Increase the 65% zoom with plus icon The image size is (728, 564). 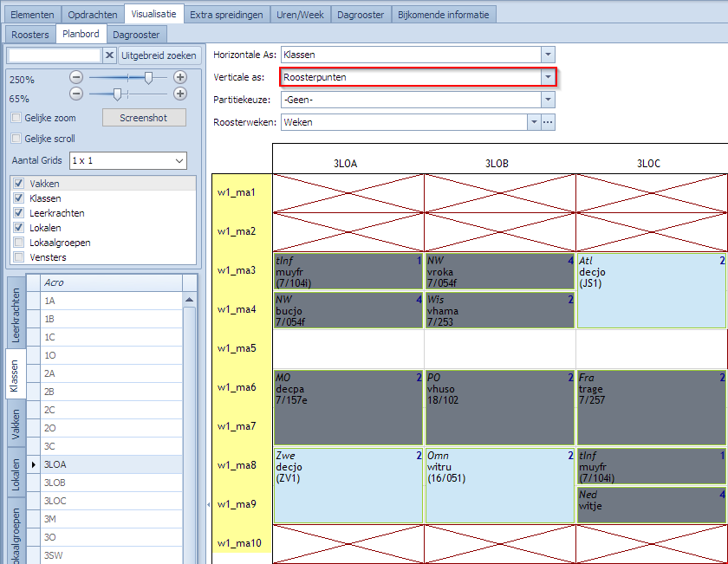[x=180, y=94]
